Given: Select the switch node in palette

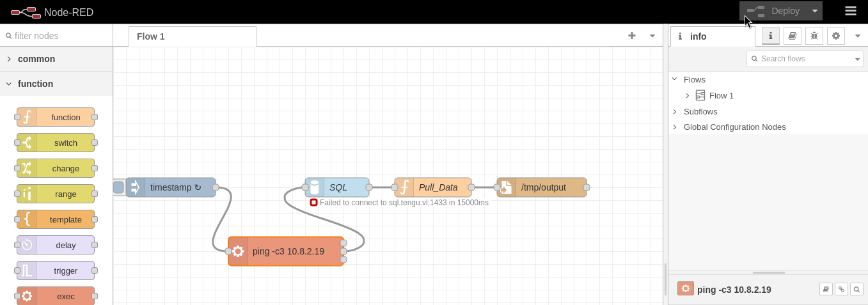Looking at the screenshot, I should coord(56,143).
